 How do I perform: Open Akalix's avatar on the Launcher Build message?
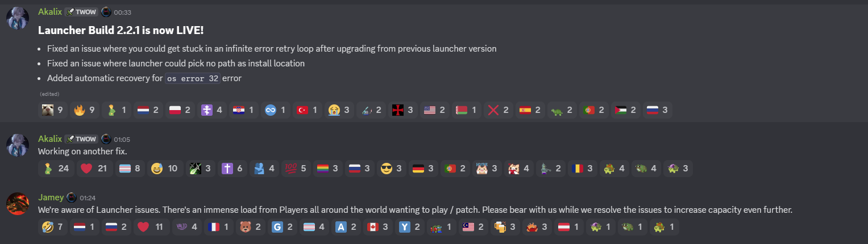pyautogui.click(x=18, y=19)
